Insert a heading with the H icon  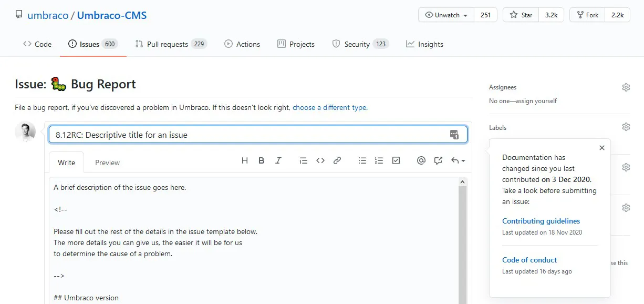244,160
